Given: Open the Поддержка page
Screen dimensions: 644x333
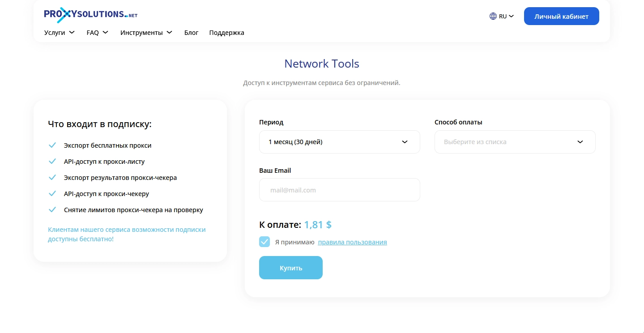Looking at the screenshot, I should tap(226, 33).
